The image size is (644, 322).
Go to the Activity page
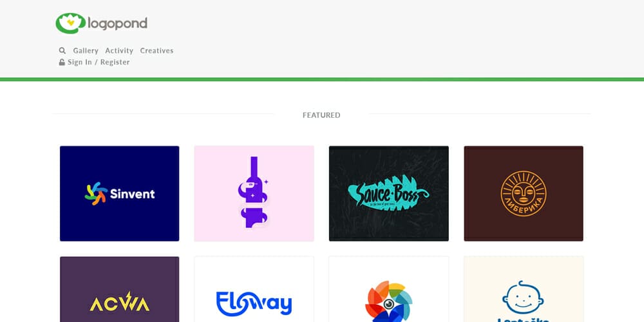(x=119, y=50)
